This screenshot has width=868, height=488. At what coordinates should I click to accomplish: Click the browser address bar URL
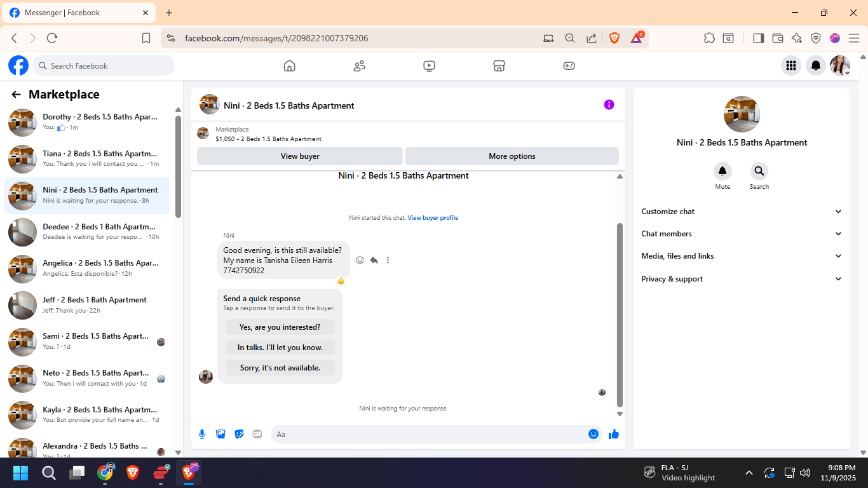pyautogui.click(x=276, y=38)
